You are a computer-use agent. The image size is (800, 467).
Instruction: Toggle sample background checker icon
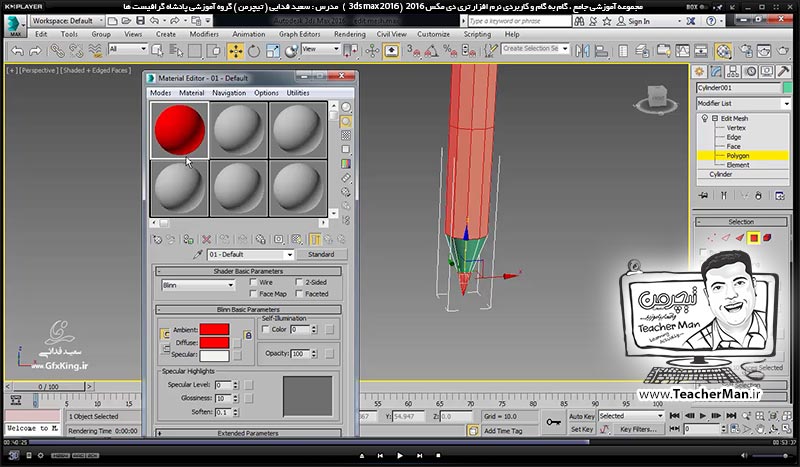pos(346,135)
